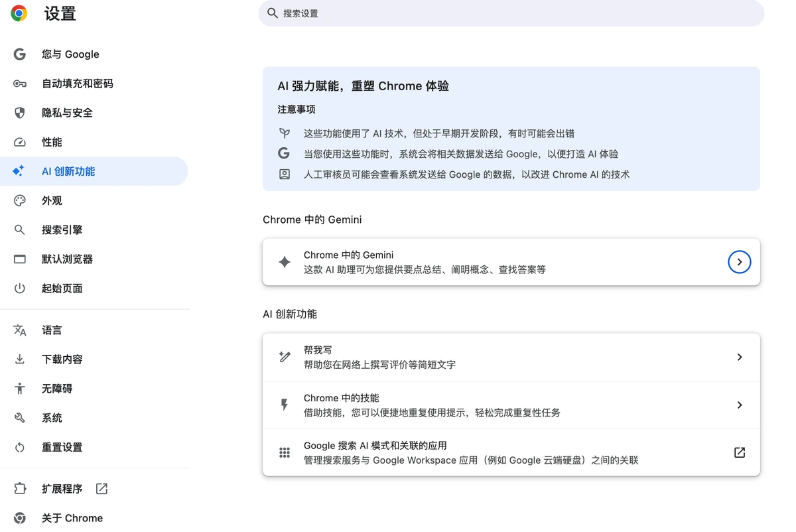
Task: Click the search magnifier in 搜索设置 bar
Action: [272, 13]
